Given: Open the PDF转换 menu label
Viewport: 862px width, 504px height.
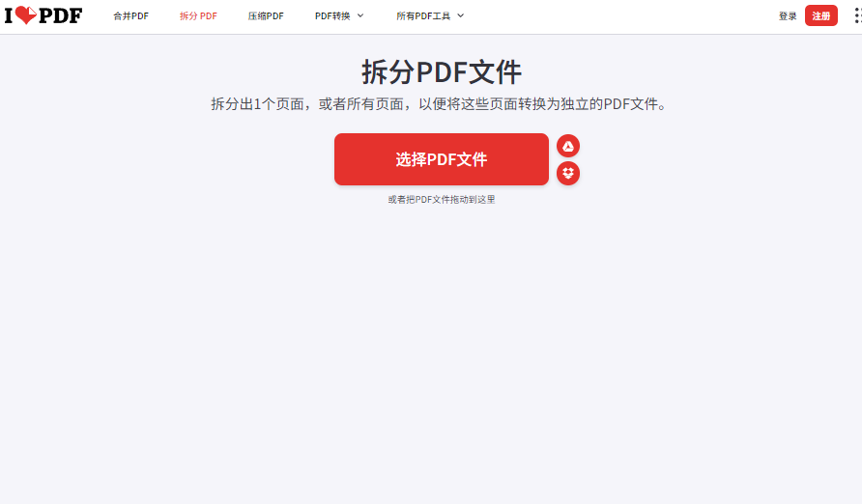Looking at the screenshot, I should pyautogui.click(x=332, y=15).
